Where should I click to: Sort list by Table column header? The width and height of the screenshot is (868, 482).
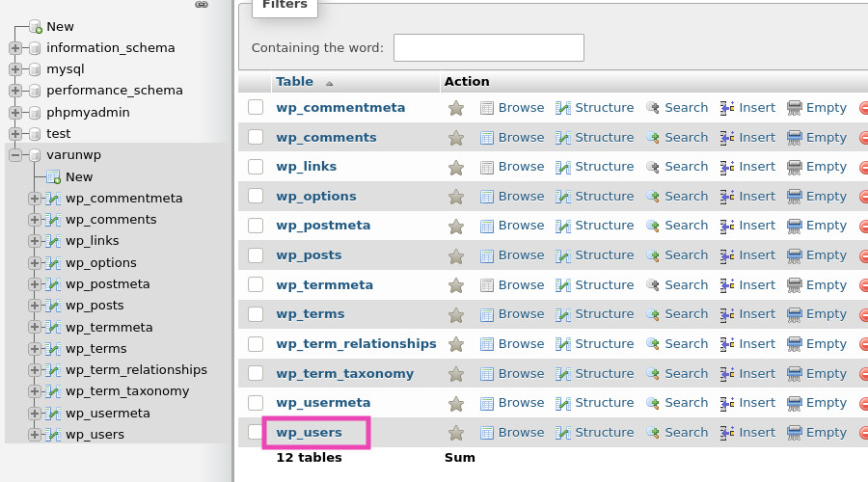tap(294, 82)
